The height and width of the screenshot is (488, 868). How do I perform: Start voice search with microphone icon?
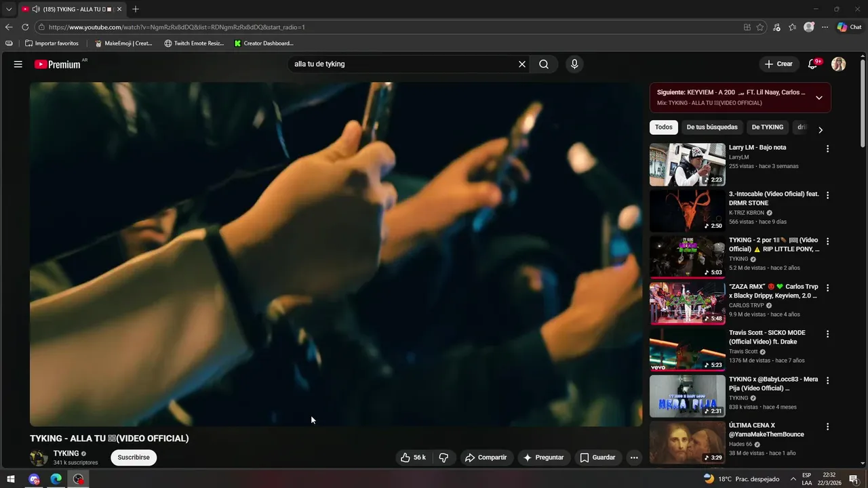point(574,64)
